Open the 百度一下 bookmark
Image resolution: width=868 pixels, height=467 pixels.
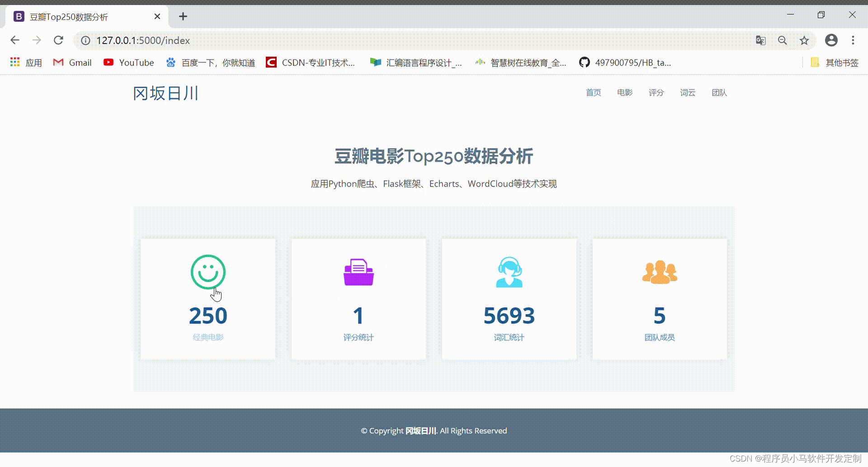point(210,62)
